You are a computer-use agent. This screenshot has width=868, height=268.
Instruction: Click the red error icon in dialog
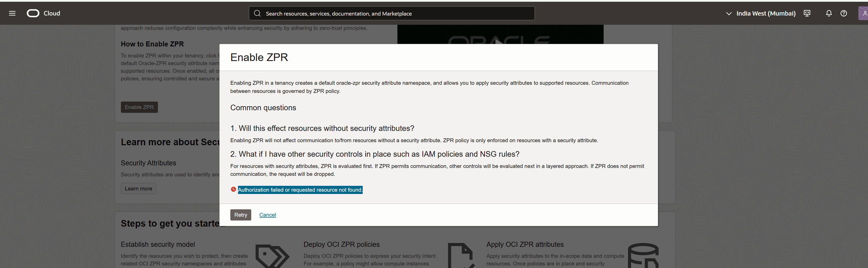click(x=233, y=189)
